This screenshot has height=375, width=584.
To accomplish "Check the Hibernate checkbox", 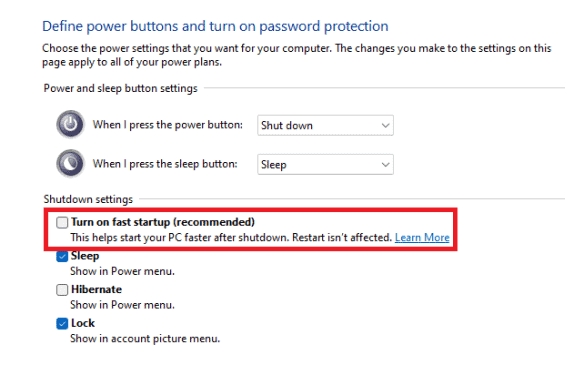I will point(62,290).
